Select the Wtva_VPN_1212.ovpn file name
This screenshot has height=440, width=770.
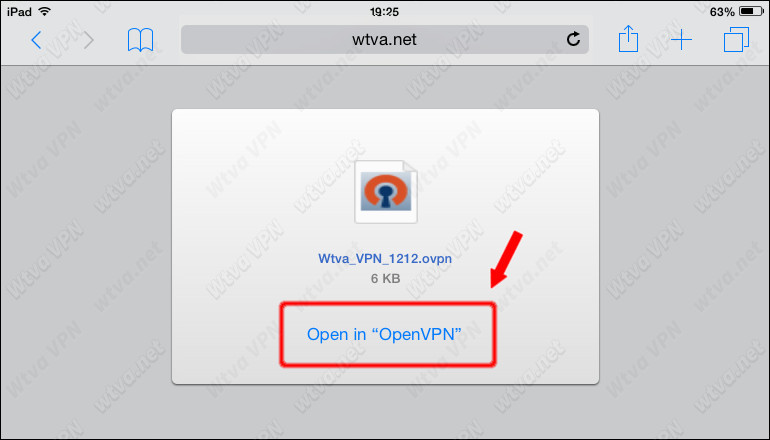(385, 258)
